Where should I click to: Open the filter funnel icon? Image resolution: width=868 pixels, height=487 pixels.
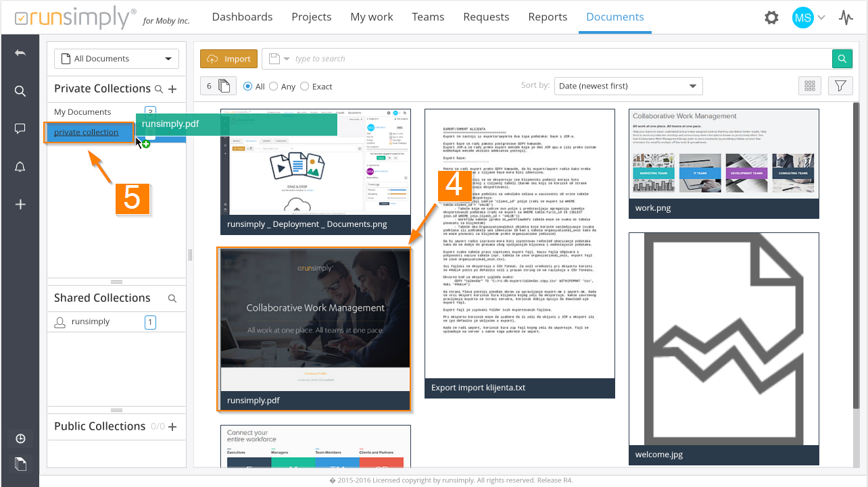tap(840, 86)
